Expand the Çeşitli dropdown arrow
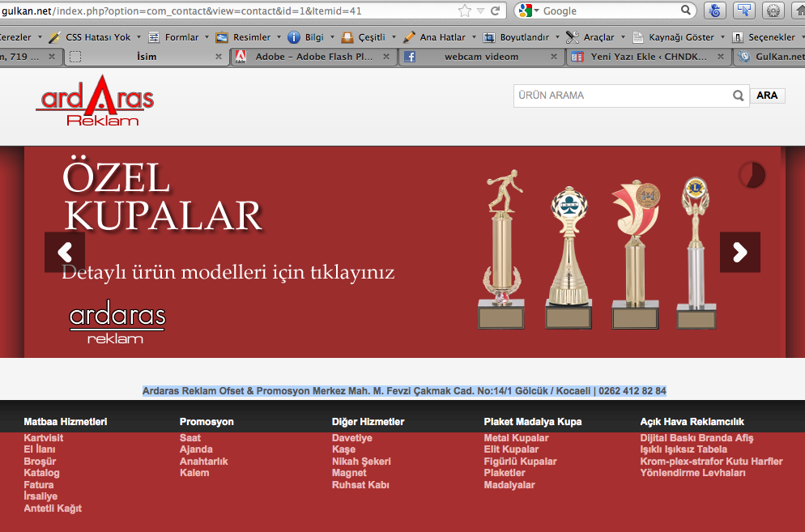Viewport: 805px width, 532px height. pos(394,37)
